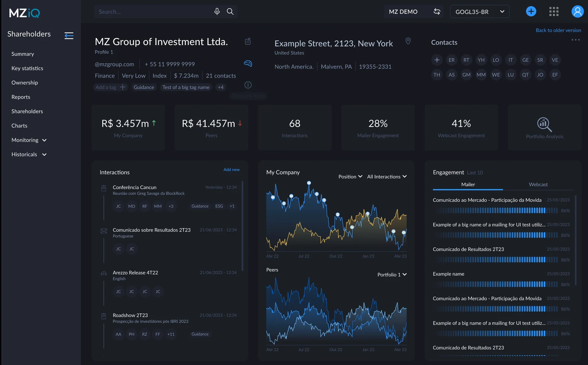Click the handshake icon near phone number
Image resolution: width=588 pixels, height=365 pixels.
pos(248,63)
